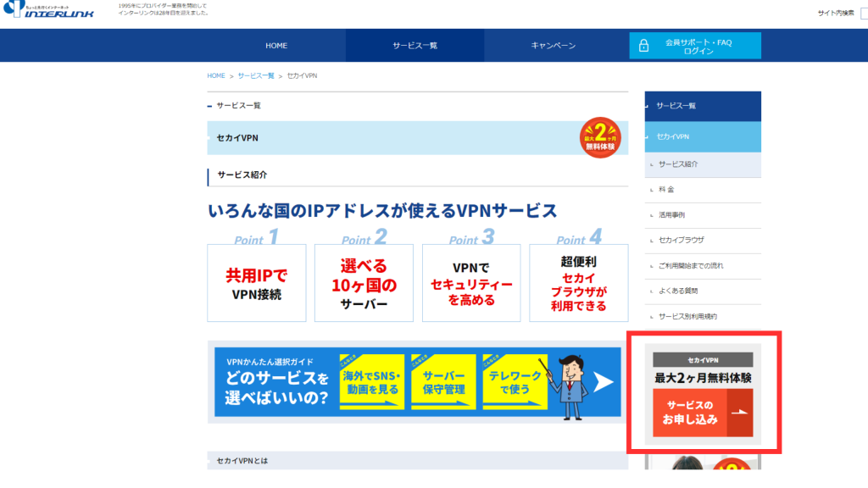
Task: Click the 2ヶ月無料体験 orange badge
Action: tap(600, 136)
